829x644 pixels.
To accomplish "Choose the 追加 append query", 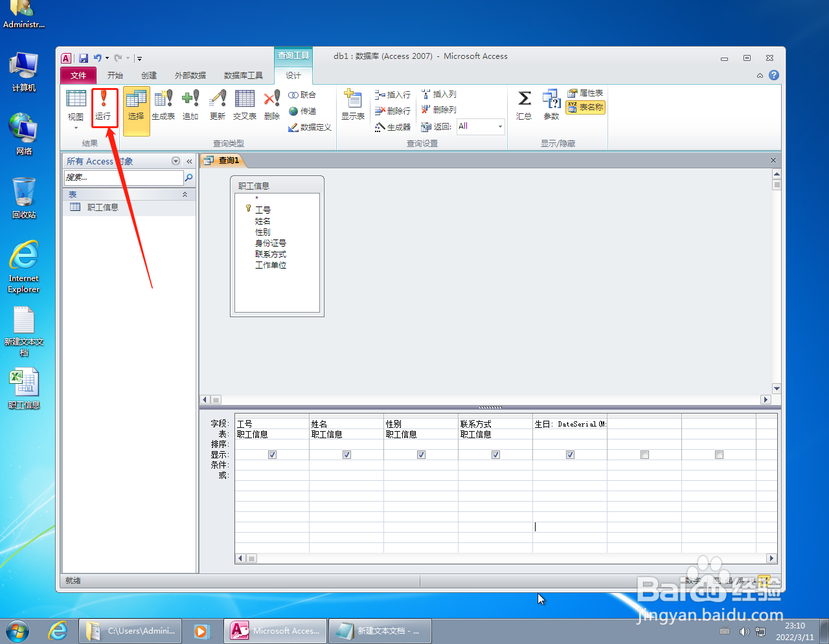I will pos(190,106).
